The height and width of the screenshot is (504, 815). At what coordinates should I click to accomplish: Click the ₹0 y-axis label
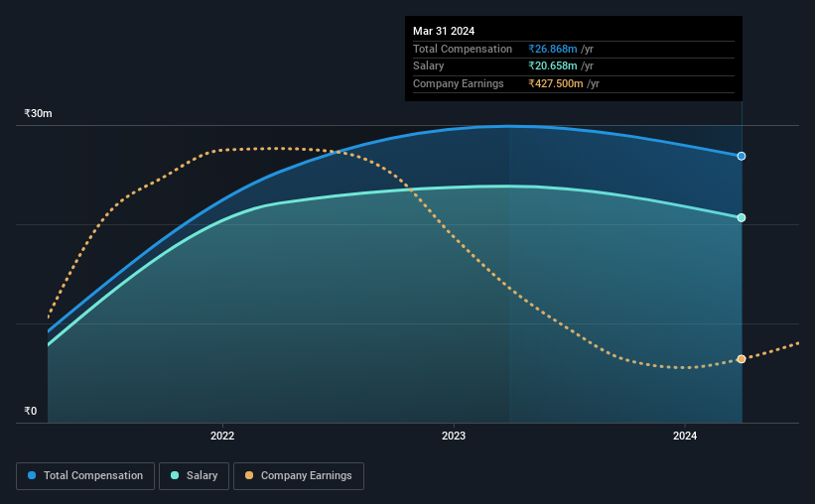point(30,411)
